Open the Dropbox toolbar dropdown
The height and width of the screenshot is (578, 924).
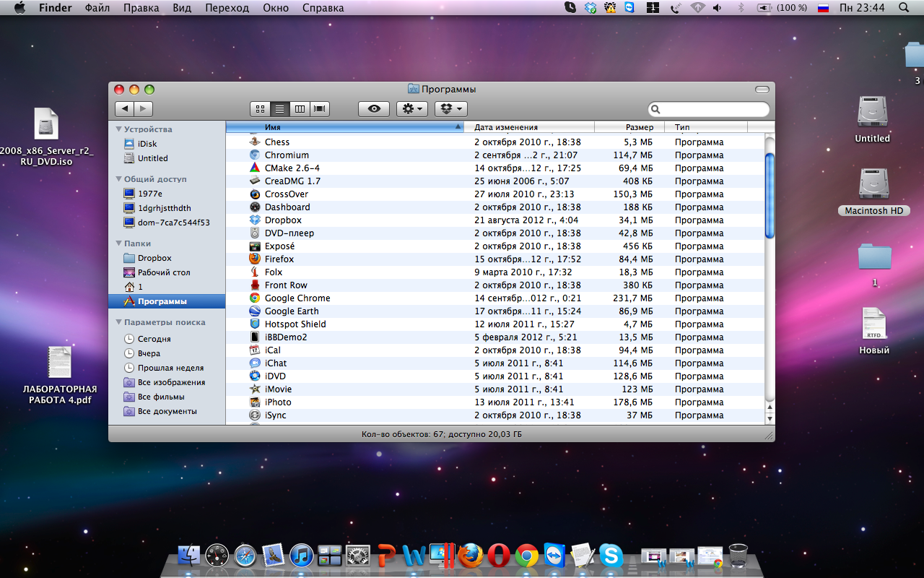point(451,109)
